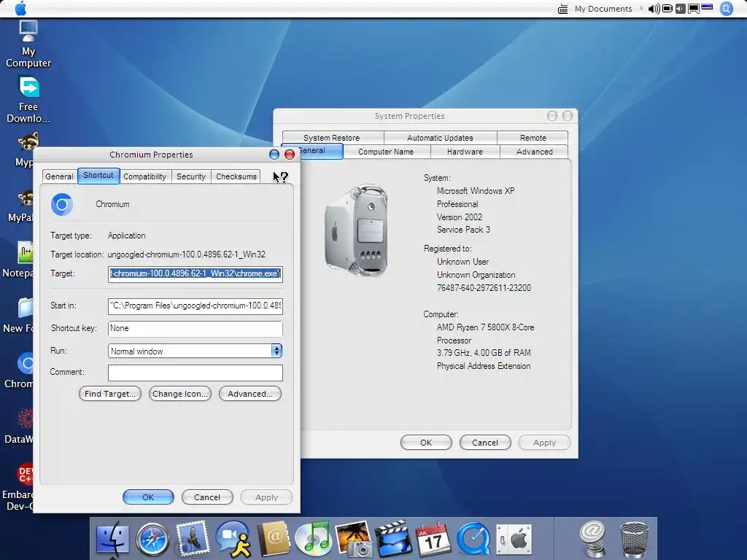Open System Restore tab in System Properties
Screen dimensions: 747x560
click(332, 138)
